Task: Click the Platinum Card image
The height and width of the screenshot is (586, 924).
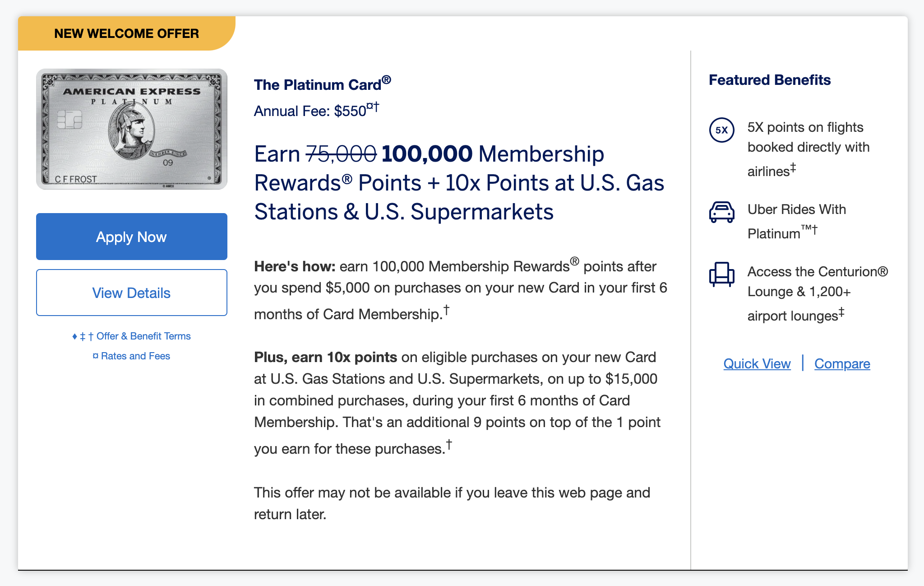Action: click(132, 129)
